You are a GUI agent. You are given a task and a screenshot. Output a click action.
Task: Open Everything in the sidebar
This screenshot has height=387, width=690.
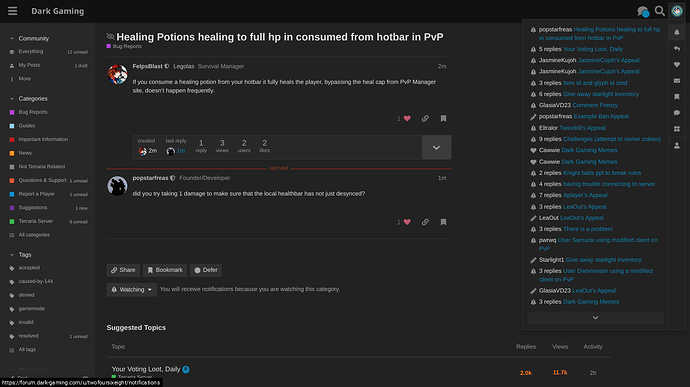31,52
